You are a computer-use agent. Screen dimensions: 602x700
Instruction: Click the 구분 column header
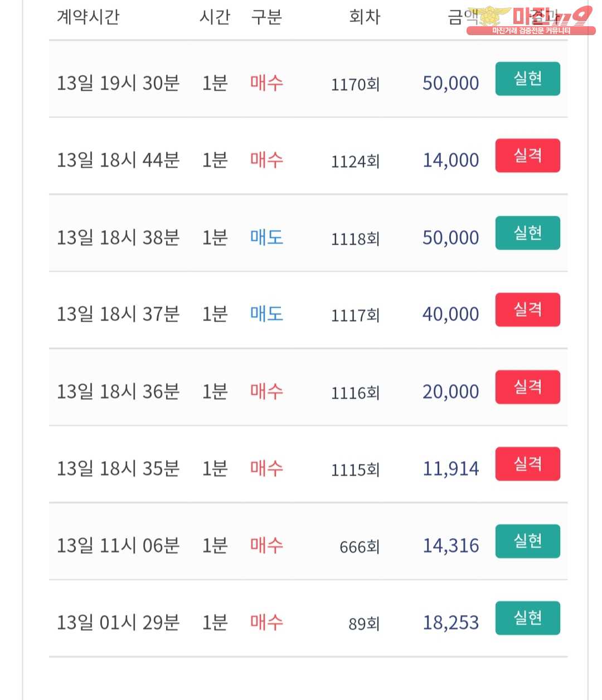(266, 17)
